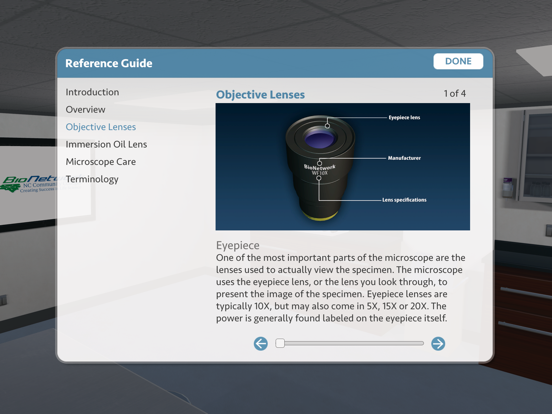Click the eyepiece diagram image
Screen dimensions: 552x414
[343, 167]
